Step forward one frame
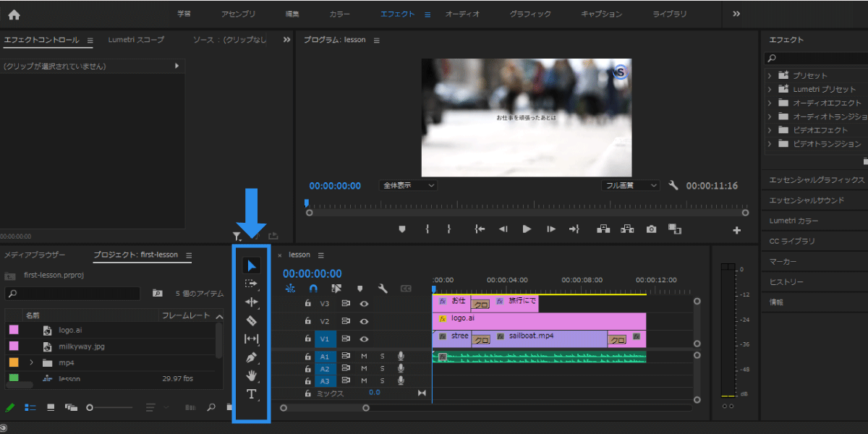The image size is (868, 434). 551,229
